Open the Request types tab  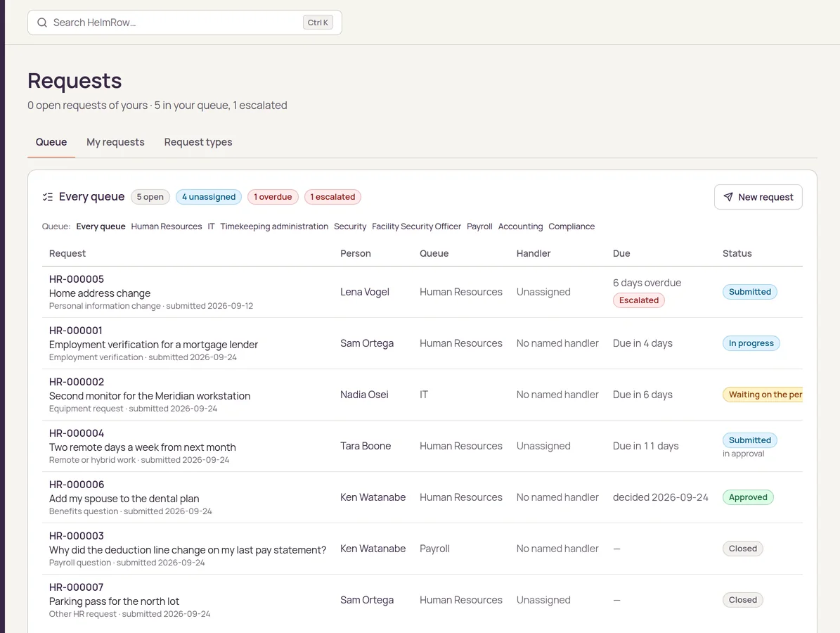point(198,142)
